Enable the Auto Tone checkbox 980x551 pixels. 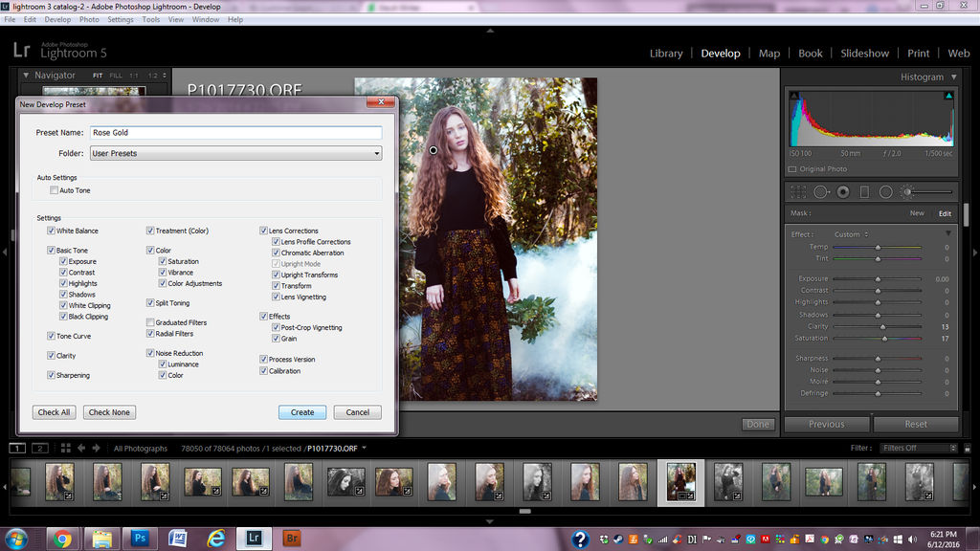54,190
